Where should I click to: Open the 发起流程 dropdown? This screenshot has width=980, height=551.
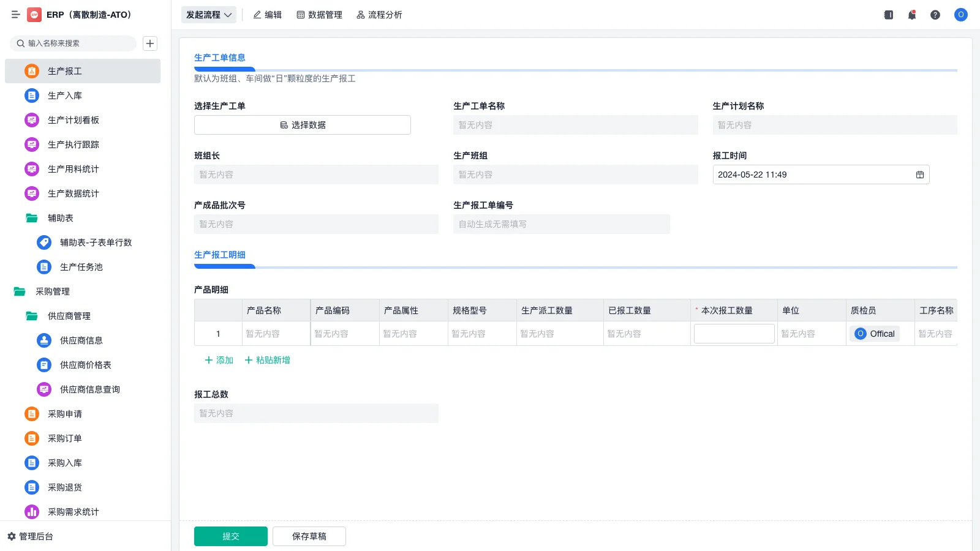tap(208, 15)
